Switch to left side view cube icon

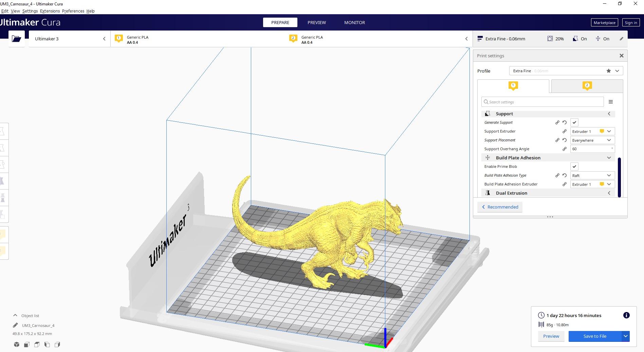[x=47, y=345]
